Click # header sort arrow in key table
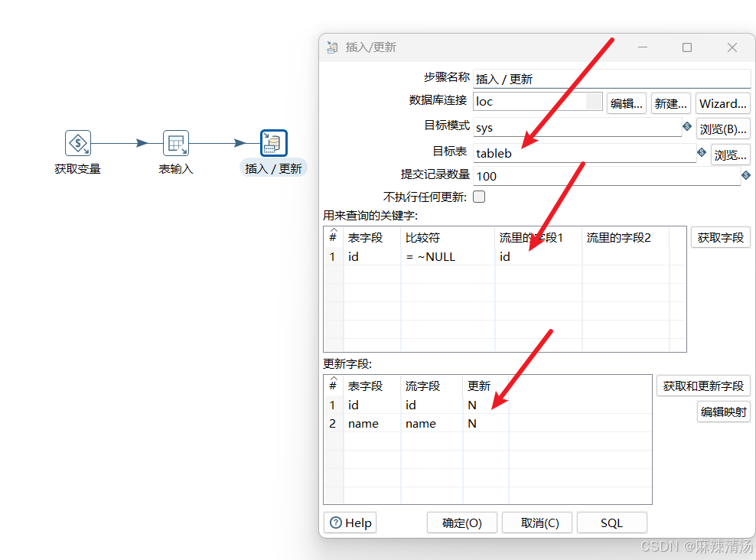Screen dimensions: 756x560 pos(334,230)
